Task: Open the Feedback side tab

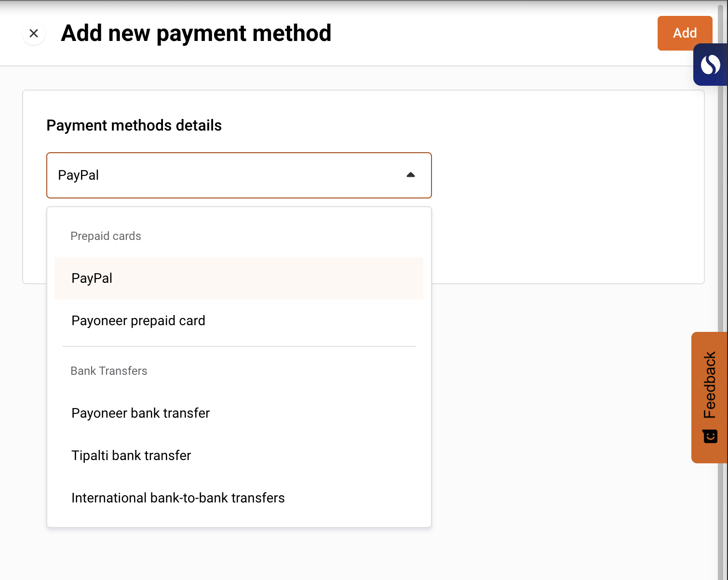Action: click(709, 385)
